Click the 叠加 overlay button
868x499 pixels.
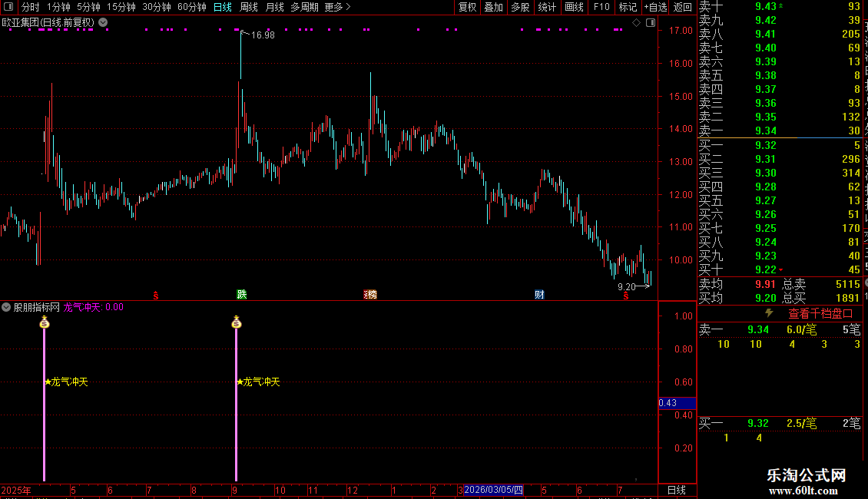pos(493,7)
